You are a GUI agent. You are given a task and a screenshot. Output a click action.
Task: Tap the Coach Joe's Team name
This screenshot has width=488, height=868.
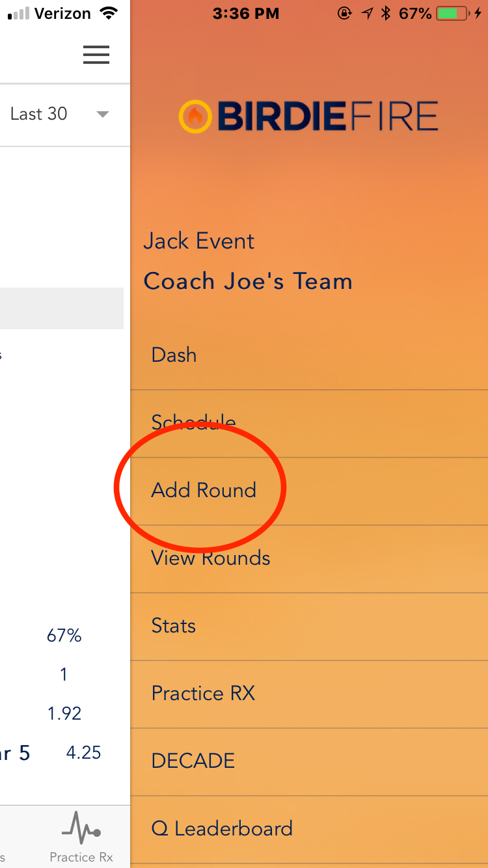point(248,281)
